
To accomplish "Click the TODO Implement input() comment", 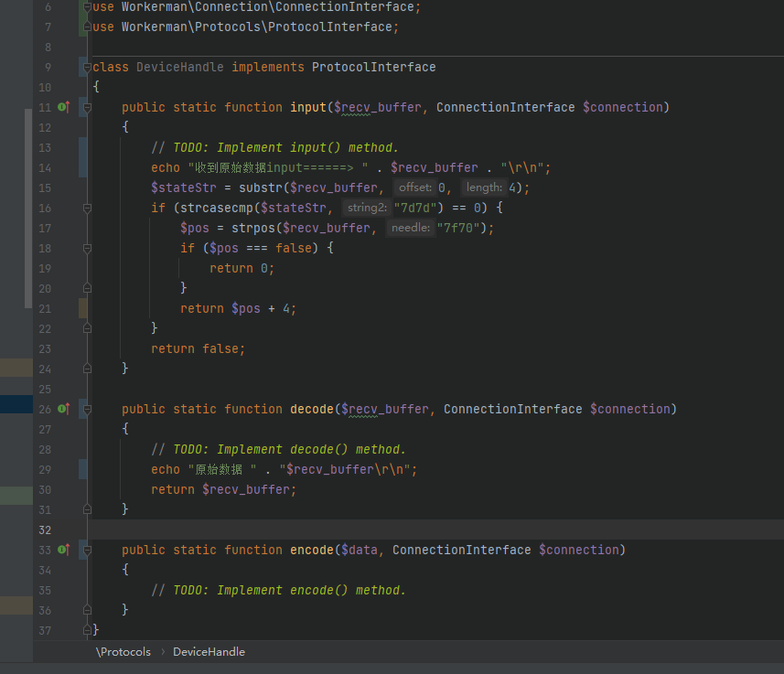I will (275, 147).
